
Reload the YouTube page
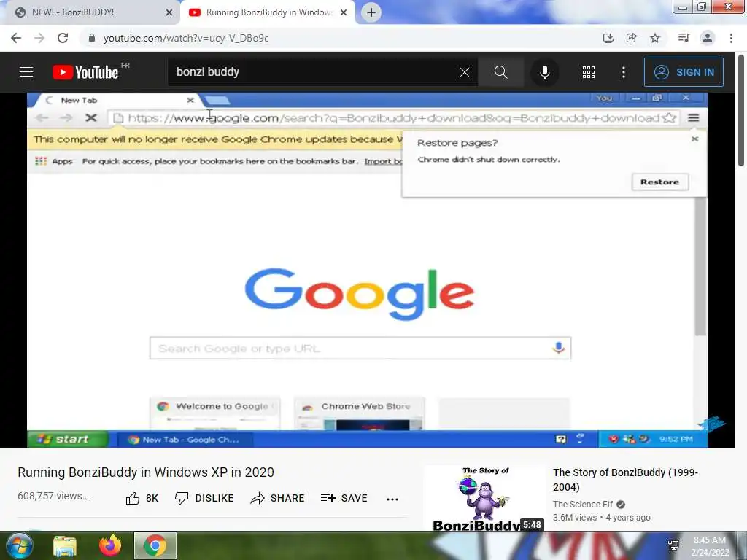tap(63, 38)
